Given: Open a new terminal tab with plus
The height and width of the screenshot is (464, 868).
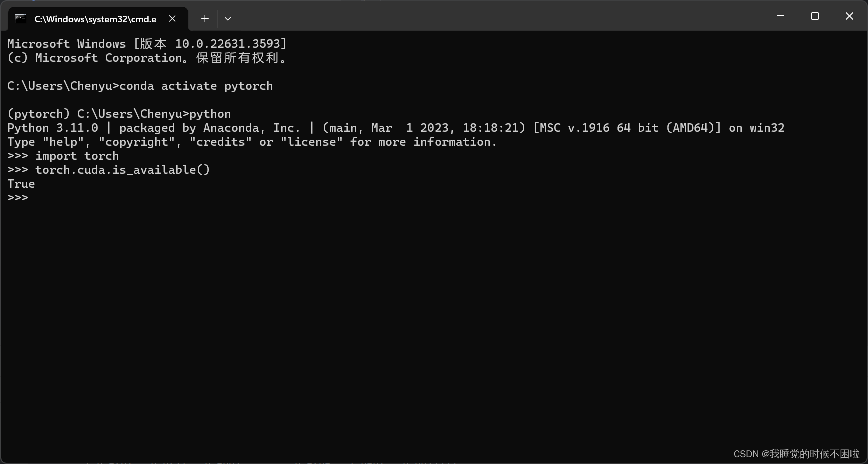Looking at the screenshot, I should pos(205,19).
